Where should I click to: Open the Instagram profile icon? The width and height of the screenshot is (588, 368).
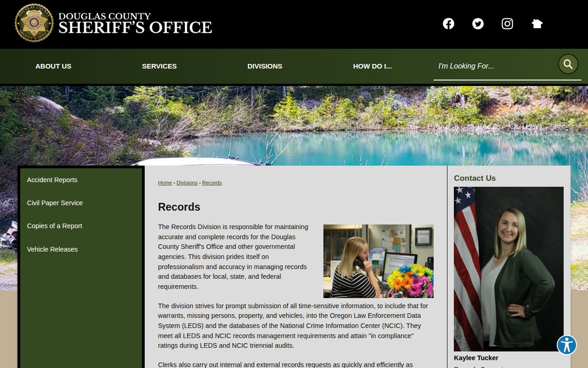[507, 23]
